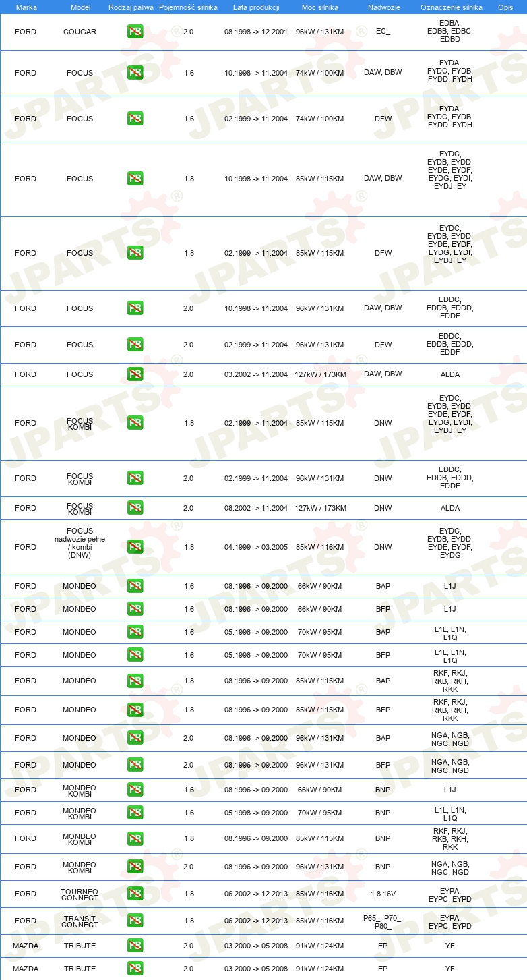Select the 03.2002 -> 11.2004 production dates
Image resolution: width=527 pixels, height=980 pixels.
tap(256, 374)
